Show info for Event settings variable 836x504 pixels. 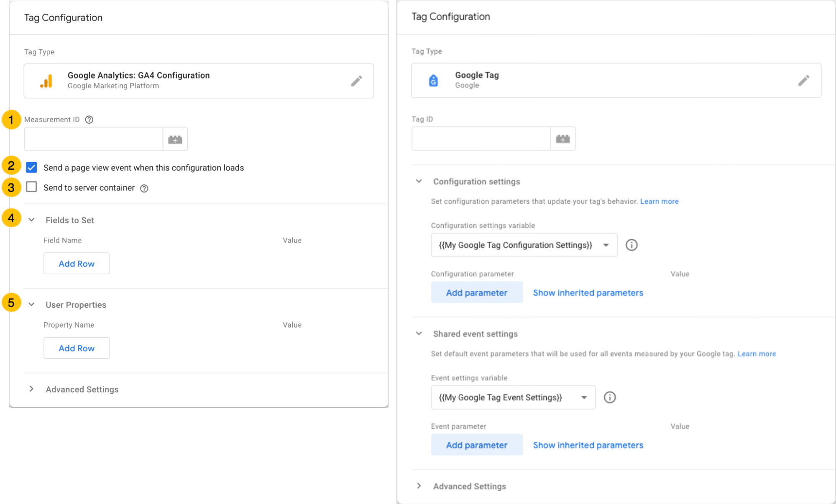click(610, 397)
